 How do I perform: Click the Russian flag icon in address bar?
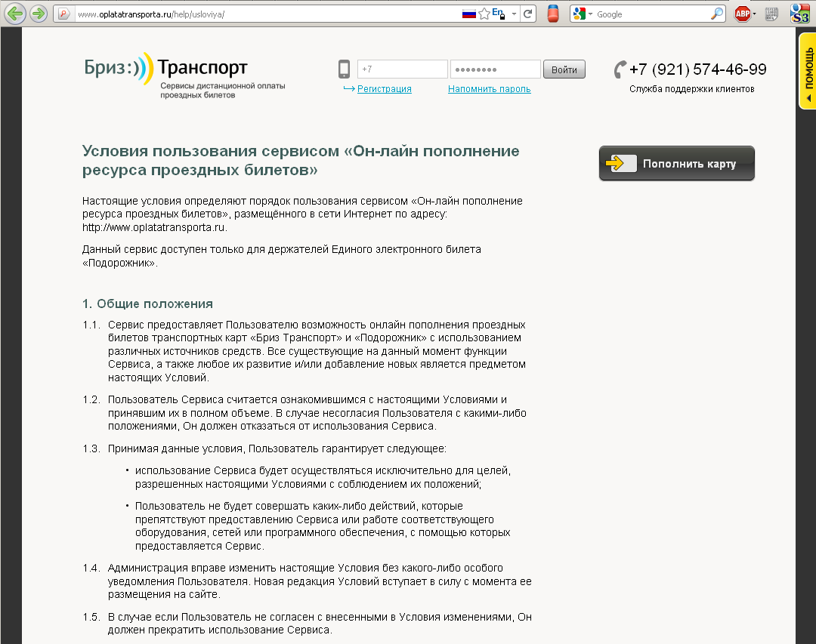[468, 14]
